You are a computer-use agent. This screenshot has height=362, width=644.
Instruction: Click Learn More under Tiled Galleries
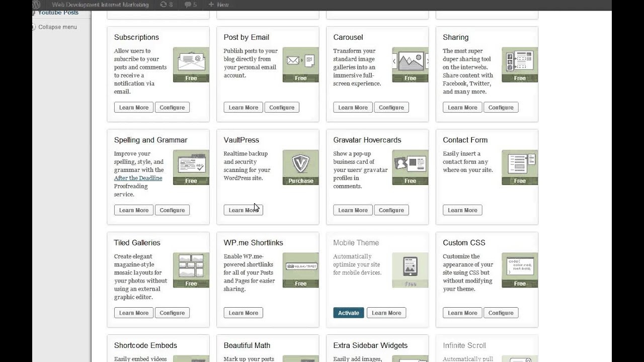pos(134,313)
